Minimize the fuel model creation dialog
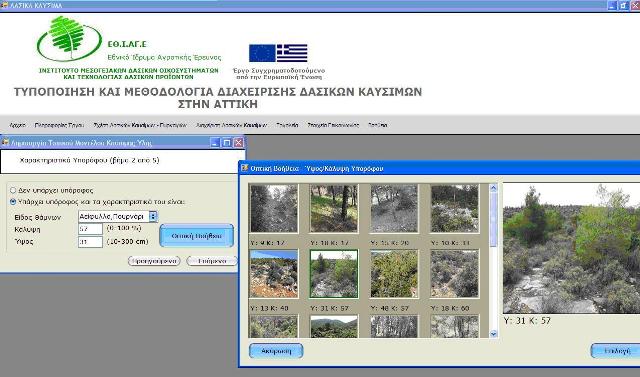The height and width of the screenshot is (377, 640). (x=215, y=142)
